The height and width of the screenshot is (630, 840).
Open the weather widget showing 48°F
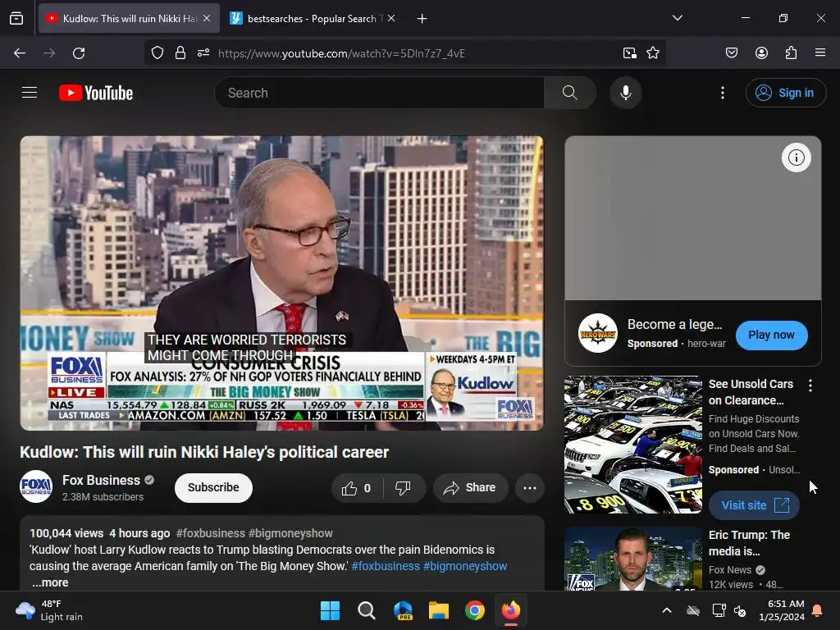point(49,610)
